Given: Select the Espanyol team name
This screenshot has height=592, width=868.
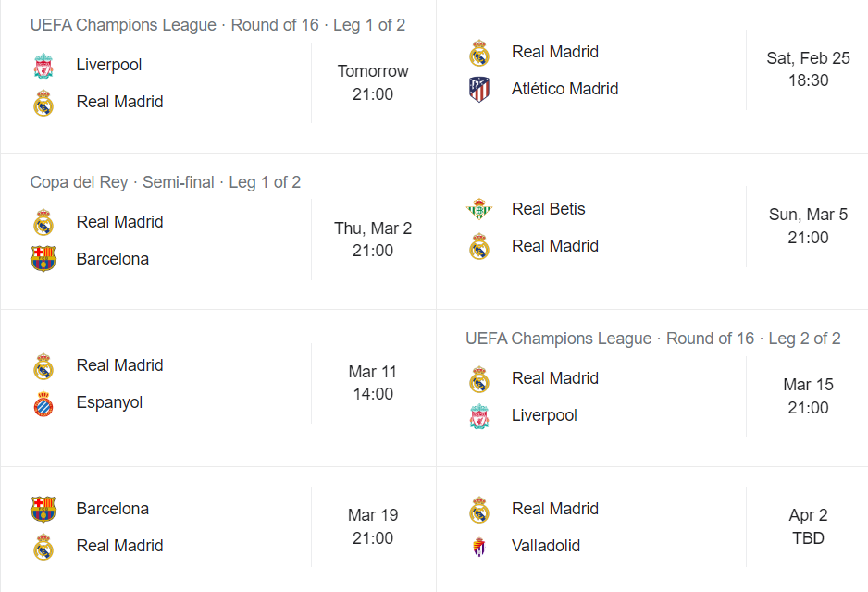Looking at the screenshot, I should tap(109, 402).
